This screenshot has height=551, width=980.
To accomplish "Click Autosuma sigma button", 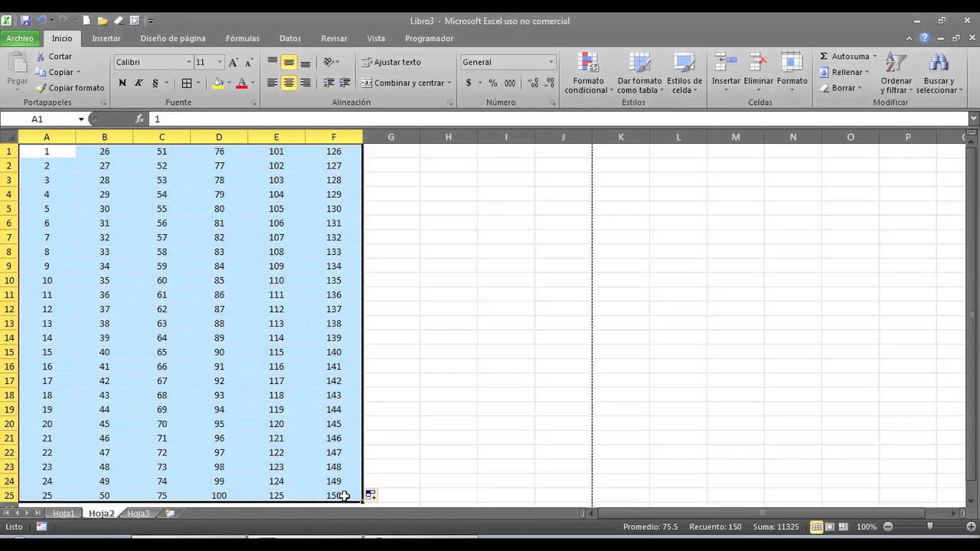I will [x=844, y=57].
